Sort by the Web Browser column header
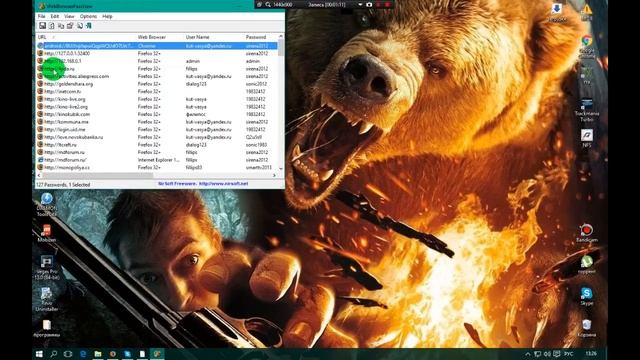 (x=160, y=37)
